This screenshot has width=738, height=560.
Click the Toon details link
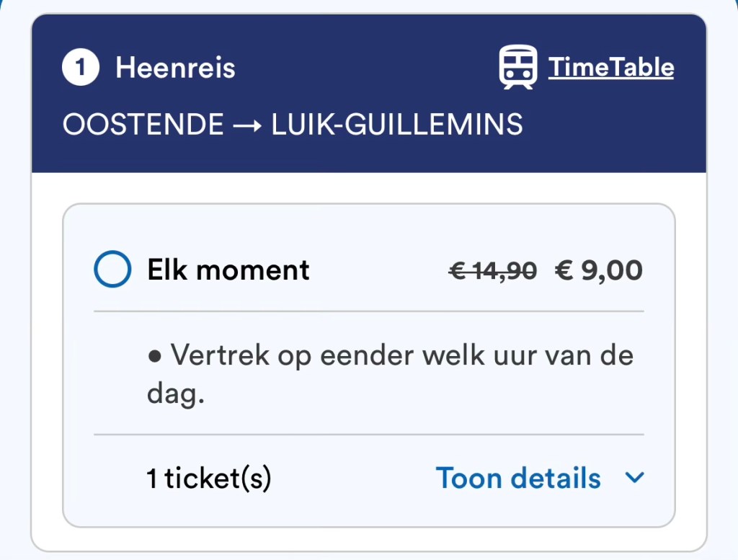(518, 479)
